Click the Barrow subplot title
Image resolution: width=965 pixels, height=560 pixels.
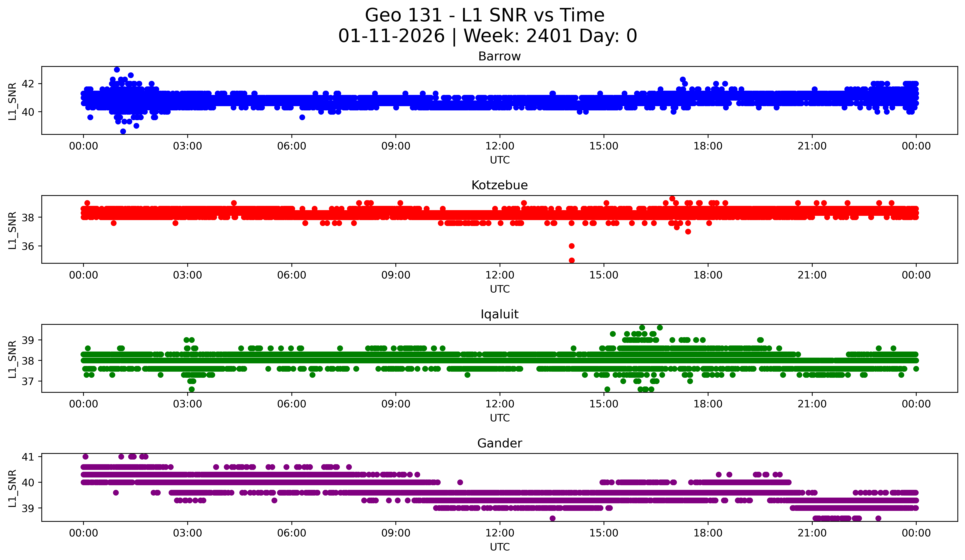pyautogui.click(x=499, y=57)
